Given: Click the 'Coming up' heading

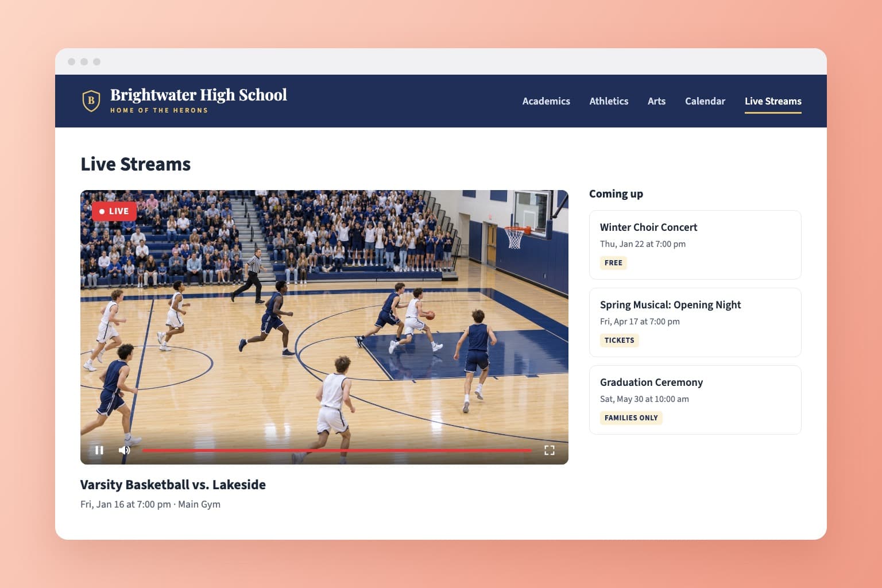Looking at the screenshot, I should 616,194.
